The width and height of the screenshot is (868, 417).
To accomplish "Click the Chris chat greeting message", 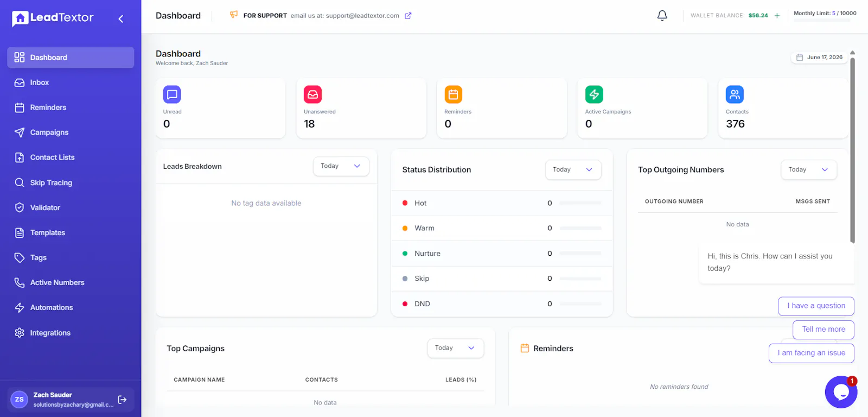I will pyautogui.click(x=776, y=262).
